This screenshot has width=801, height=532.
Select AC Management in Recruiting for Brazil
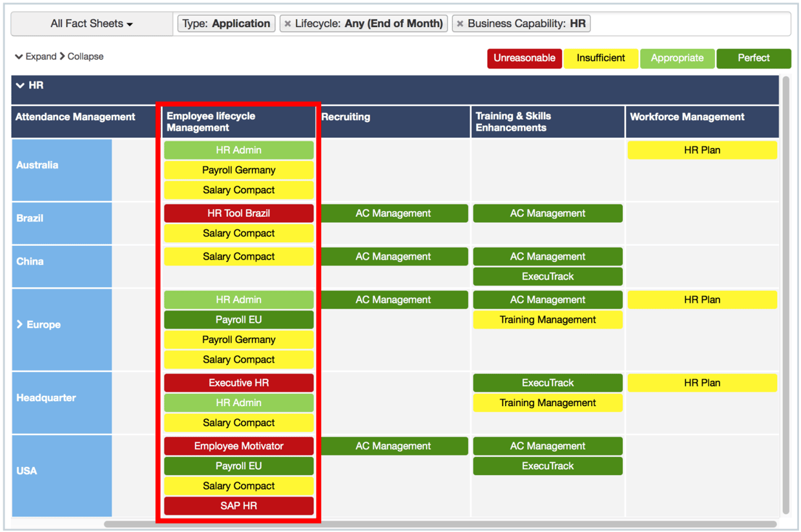[393, 213]
